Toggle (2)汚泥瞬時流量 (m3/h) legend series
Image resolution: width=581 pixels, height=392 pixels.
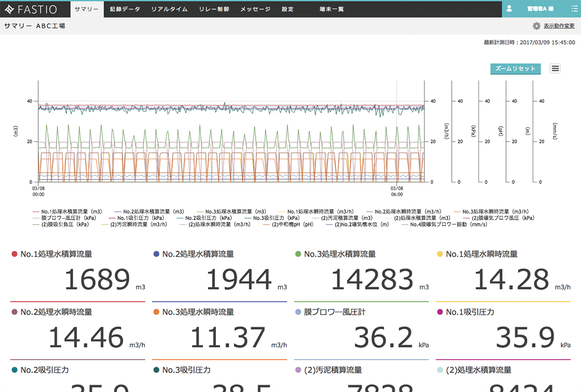135,224
